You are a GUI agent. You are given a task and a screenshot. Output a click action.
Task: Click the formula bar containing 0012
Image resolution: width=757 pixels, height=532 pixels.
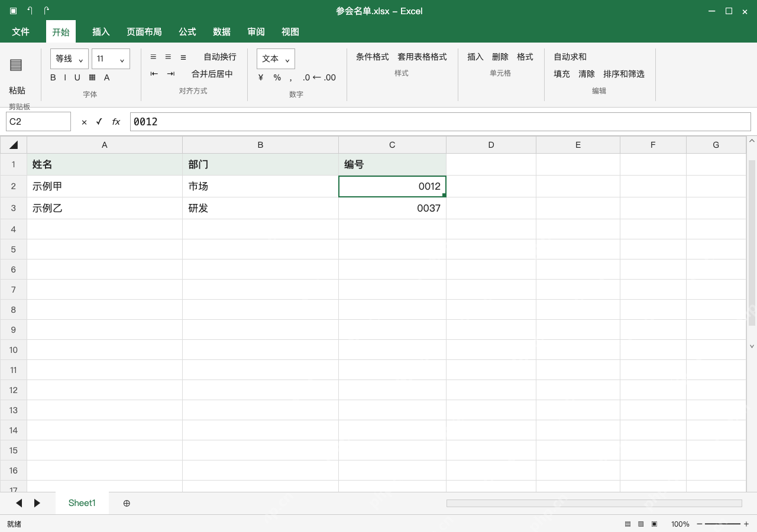tap(441, 122)
